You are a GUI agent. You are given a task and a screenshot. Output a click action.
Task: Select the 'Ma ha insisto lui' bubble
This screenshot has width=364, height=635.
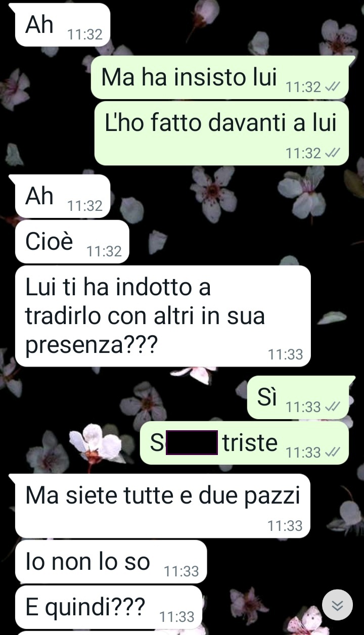[x=219, y=77]
